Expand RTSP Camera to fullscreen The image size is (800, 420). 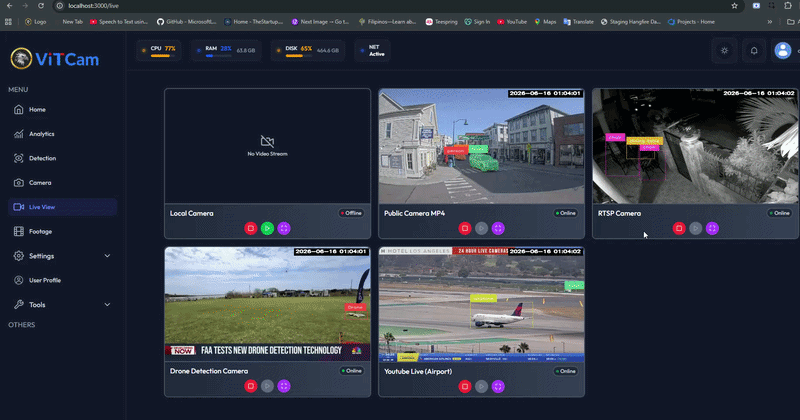712,228
